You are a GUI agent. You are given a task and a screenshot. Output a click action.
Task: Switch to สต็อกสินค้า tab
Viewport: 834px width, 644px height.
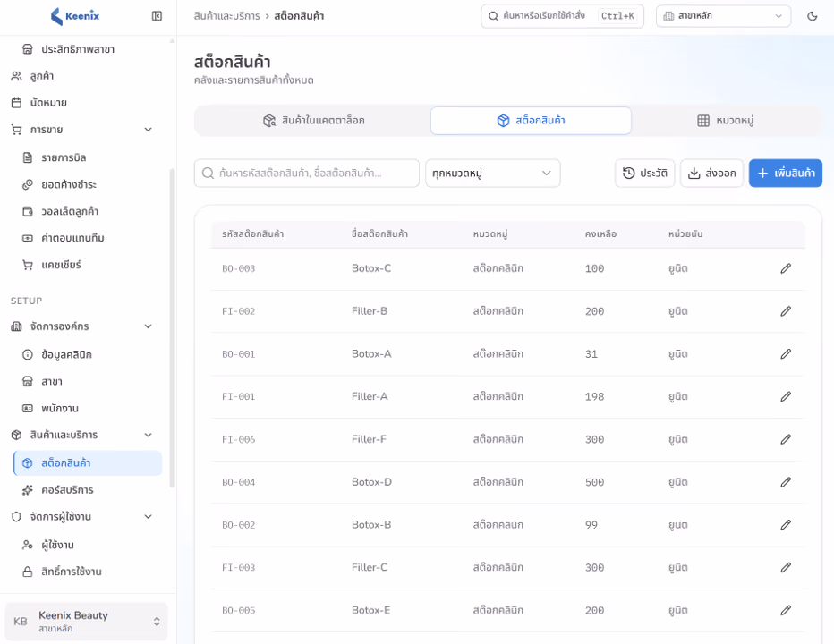point(531,121)
